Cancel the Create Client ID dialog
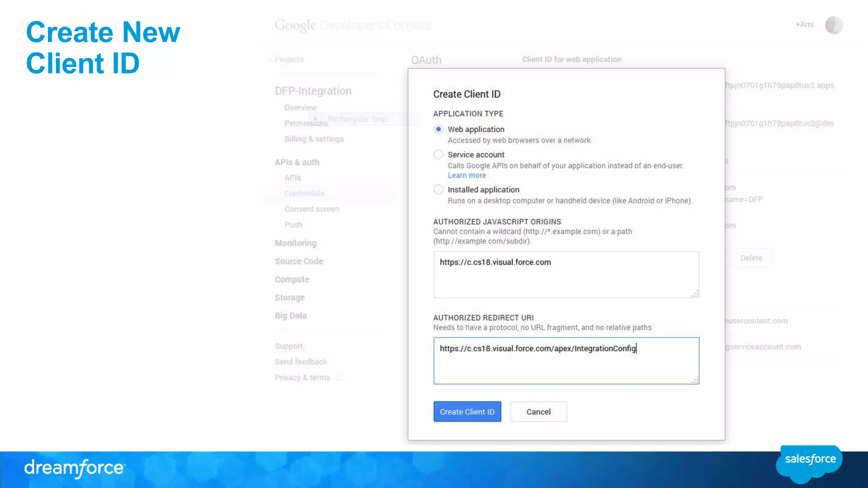Screen dimensions: 868x488 pos(538,411)
